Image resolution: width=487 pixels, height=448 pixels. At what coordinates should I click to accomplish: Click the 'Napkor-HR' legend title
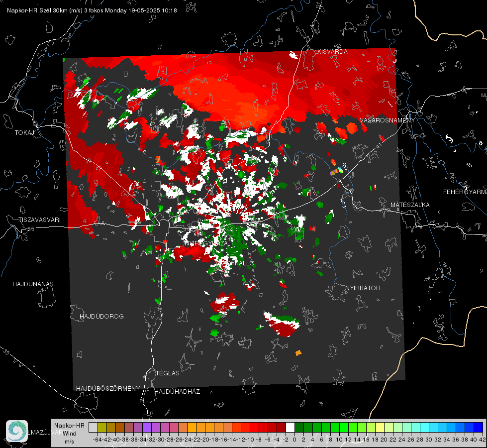[69, 426]
